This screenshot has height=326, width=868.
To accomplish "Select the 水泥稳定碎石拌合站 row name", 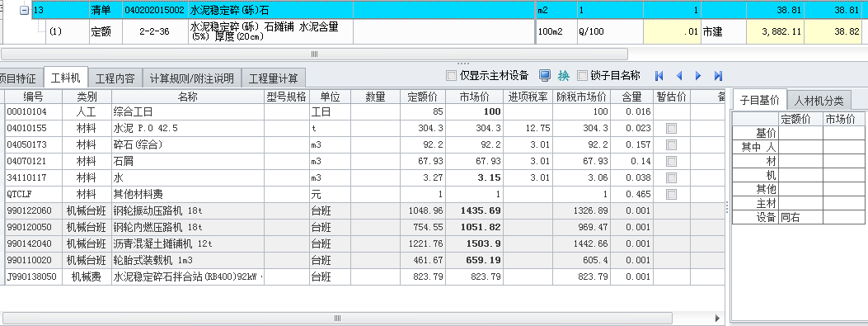I will coord(188,276).
